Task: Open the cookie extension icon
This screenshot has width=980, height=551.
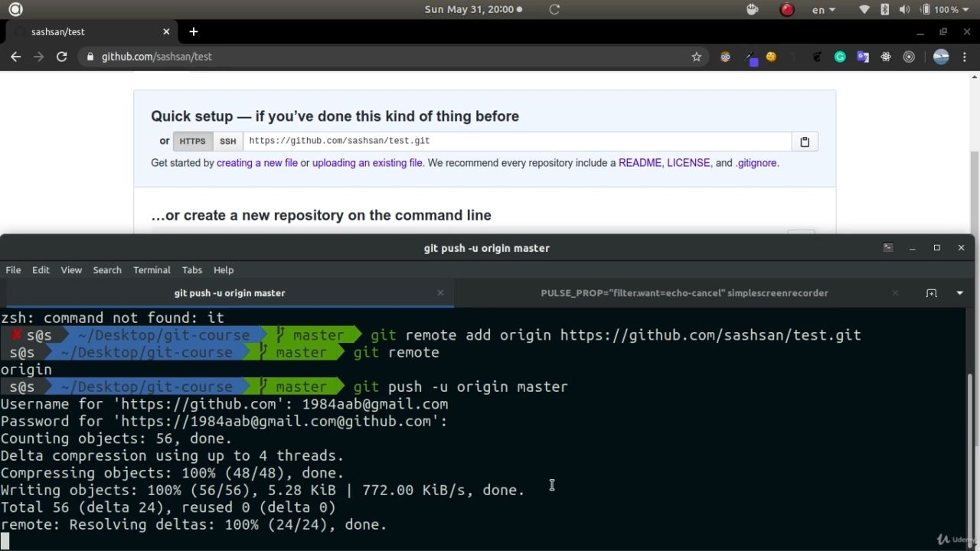Action: point(771,57)
